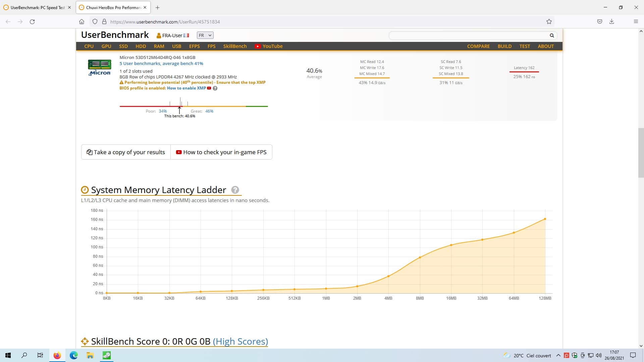The image size is (644, 362).
Task: Open 5 User benchmarks average bench link
Action: [161, 63]
